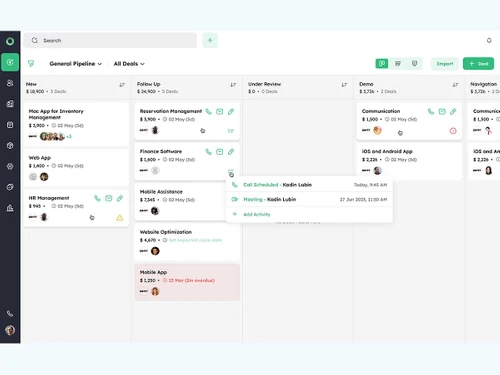Sort the New column
Screen dimensions: 500x375
pos(122,85)
